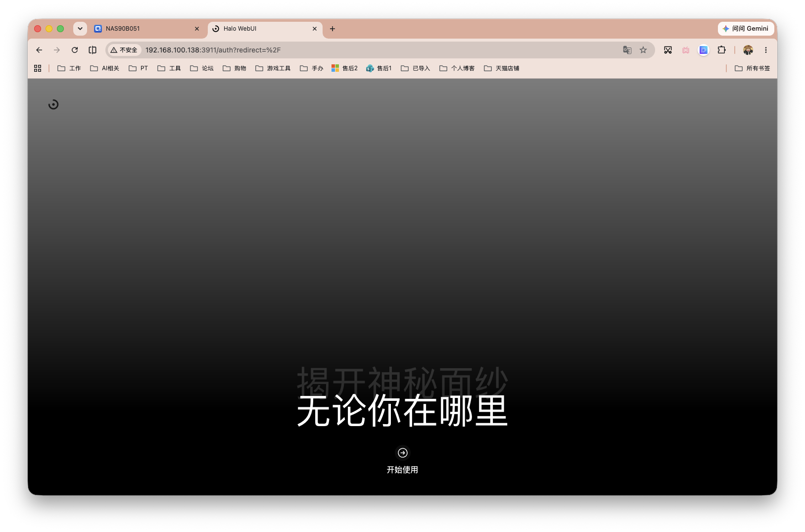Click the green fullscreen window button
805x532 pixels.
[x=60, y=29]
